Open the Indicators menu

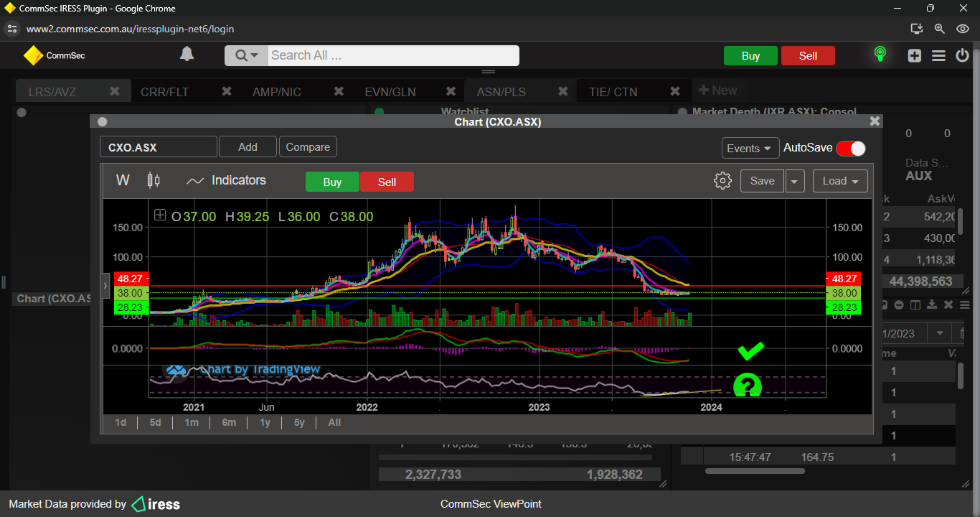pos(226,180)
